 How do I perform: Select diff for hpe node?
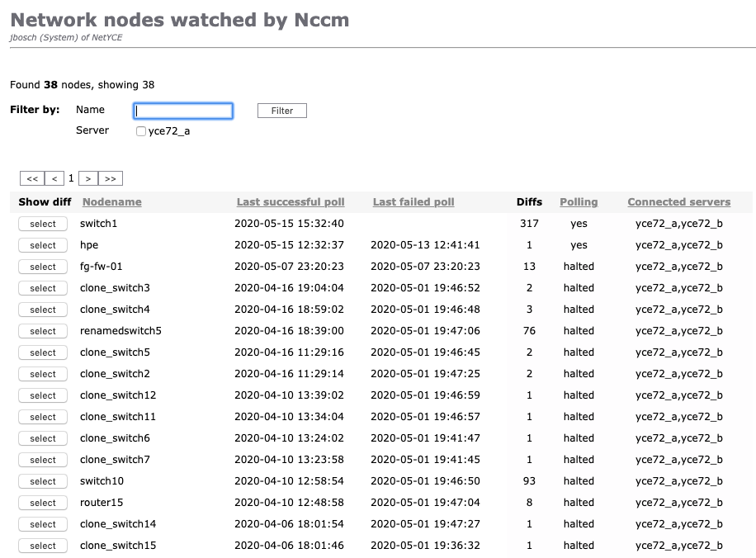43,245
